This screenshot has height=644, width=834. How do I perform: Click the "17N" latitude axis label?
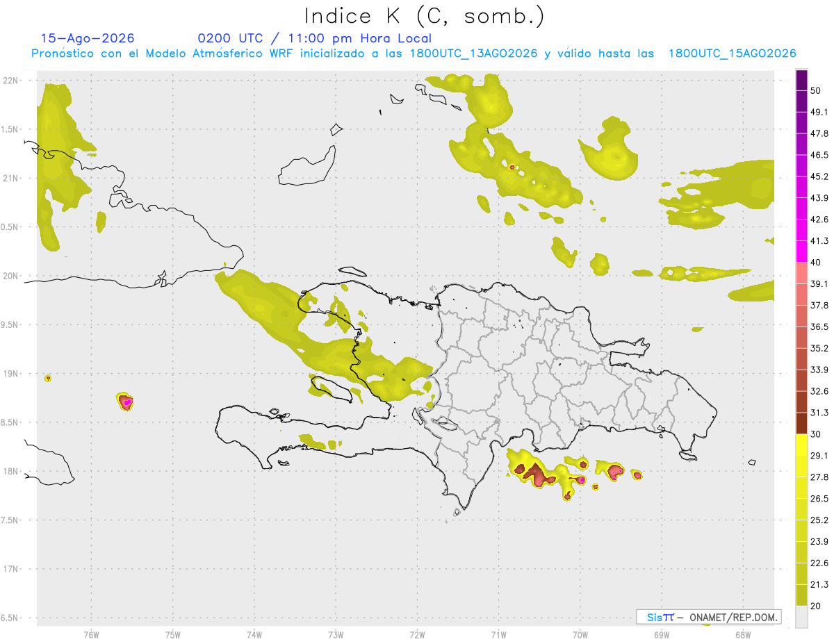pos(10,569)
